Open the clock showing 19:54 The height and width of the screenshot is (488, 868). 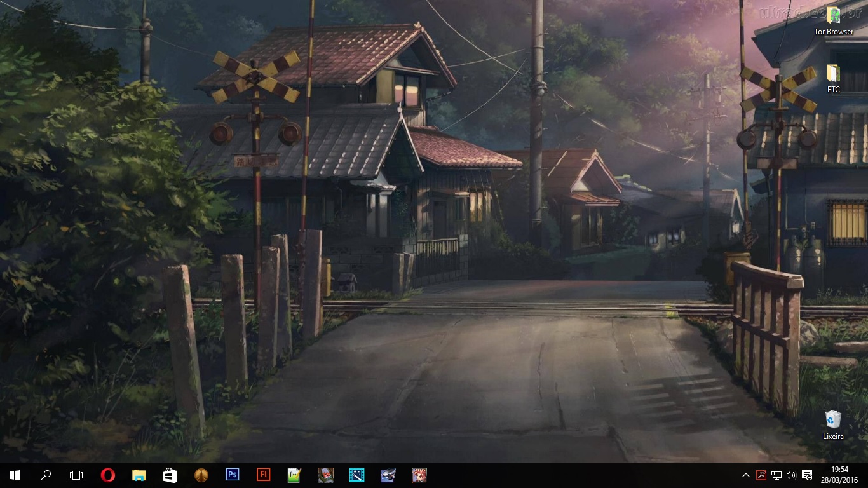coord(840,475)
